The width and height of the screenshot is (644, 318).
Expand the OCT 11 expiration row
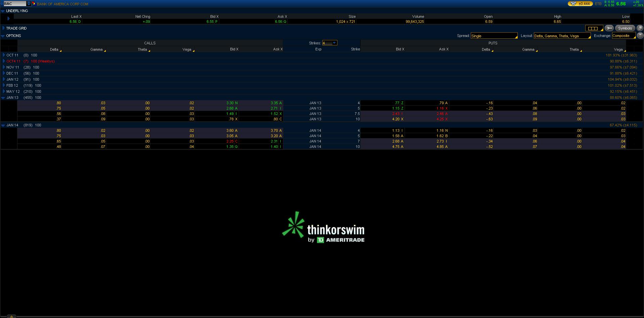click(4, 55)
